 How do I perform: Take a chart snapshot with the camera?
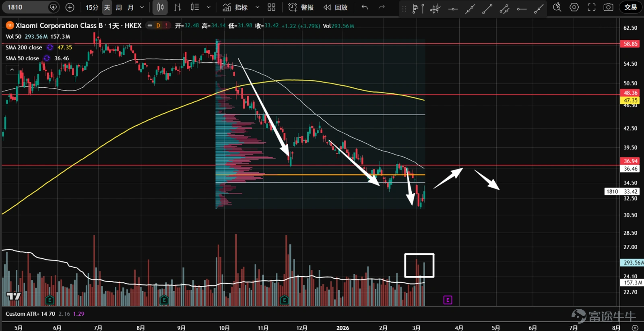point(609,7)
